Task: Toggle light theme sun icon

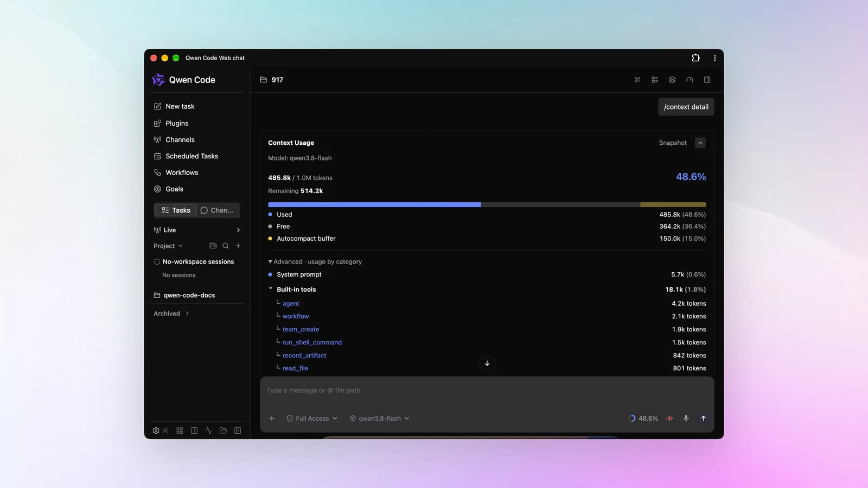Action: [165, 431]
